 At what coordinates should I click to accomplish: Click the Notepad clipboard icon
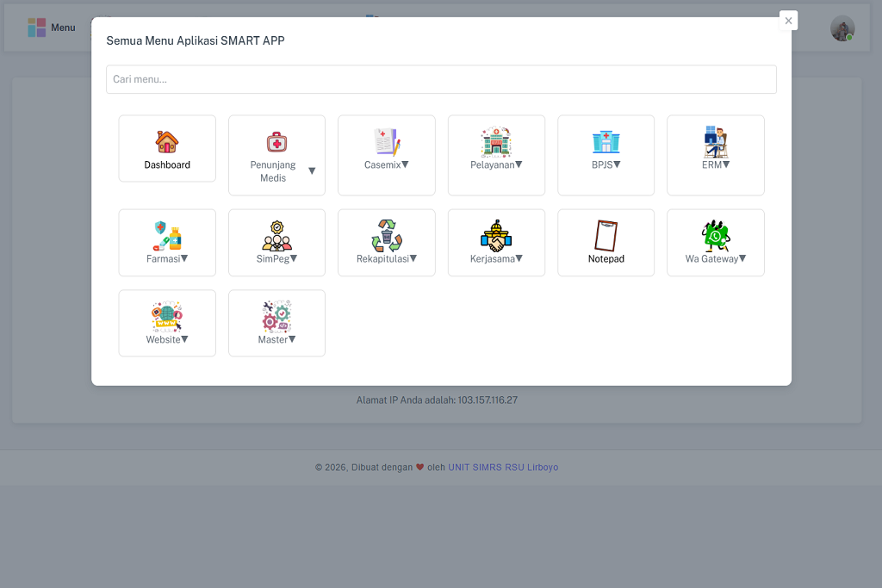click(x=606, y=236)
